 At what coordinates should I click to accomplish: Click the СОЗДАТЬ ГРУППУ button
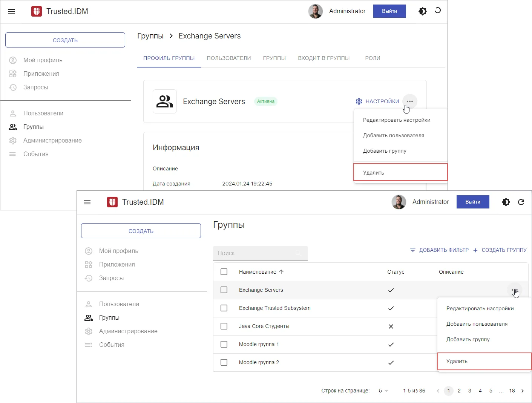[500, 250]
